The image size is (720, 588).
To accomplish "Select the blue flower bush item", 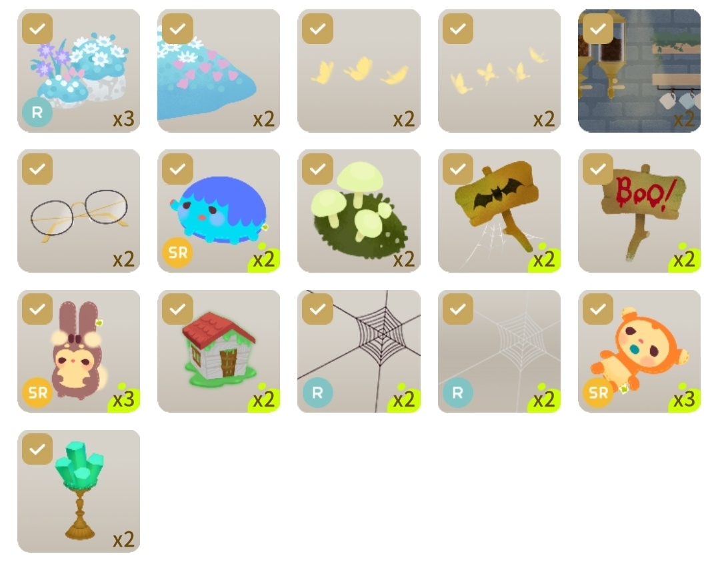I will [x=79, y=71].
